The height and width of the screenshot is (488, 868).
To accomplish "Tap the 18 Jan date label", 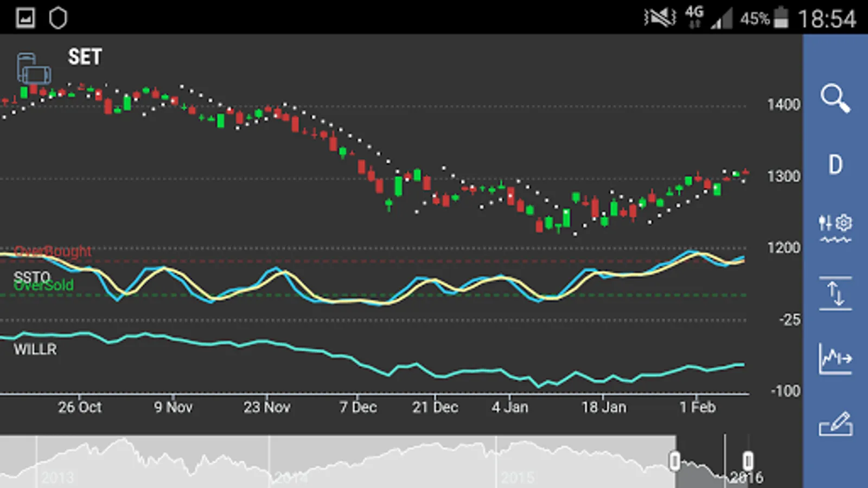I will (604, 407).
